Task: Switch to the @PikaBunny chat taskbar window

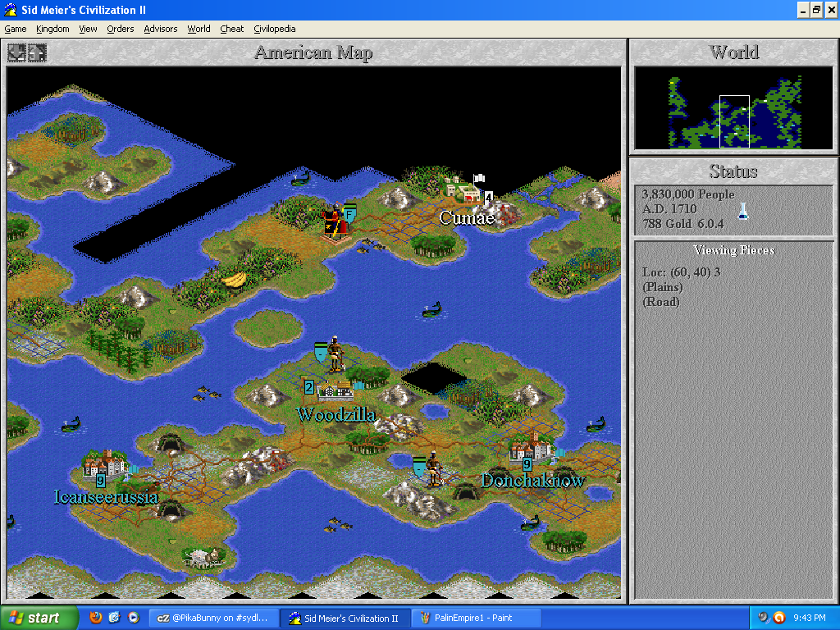Action: coord(213,618)
